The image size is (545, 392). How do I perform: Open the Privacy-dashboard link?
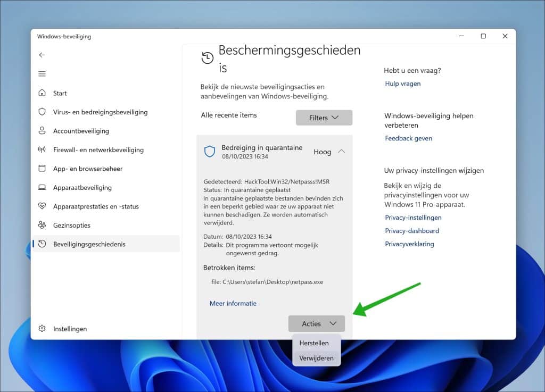tap(412, 231)
